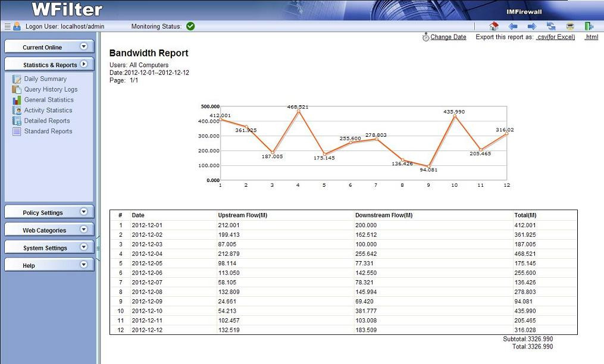Open the Policy Settings menu

pyautogui.click(x=49, y=212)
